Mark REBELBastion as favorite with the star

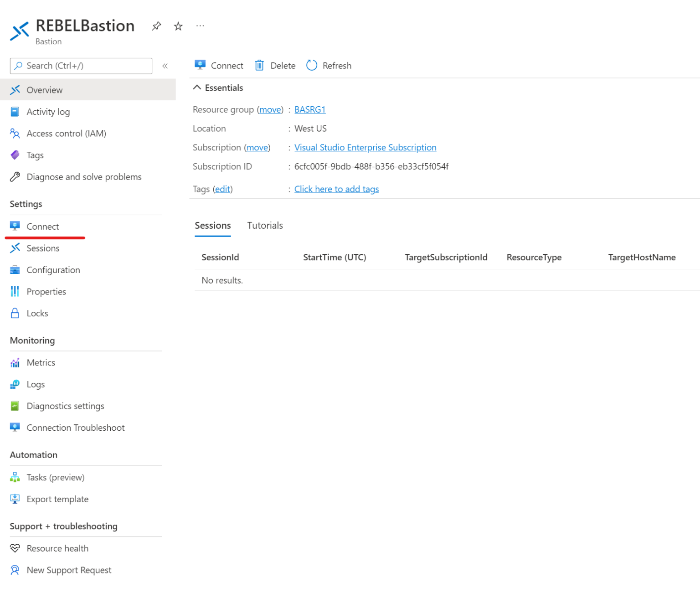(178, 26)
